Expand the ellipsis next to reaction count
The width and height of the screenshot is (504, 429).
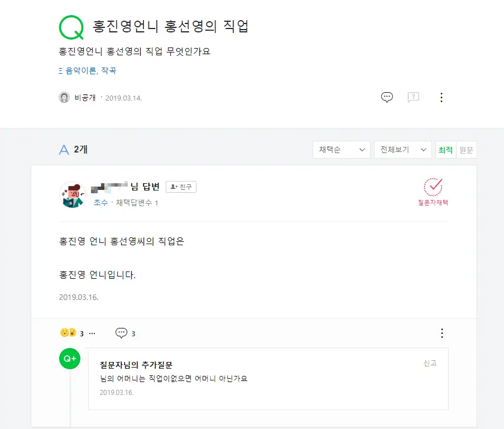coord(92,333)
